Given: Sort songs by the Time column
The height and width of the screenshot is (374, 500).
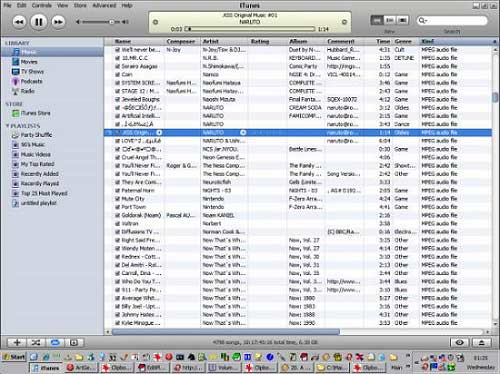Looking at the screenshot, I should pos(379,41).
